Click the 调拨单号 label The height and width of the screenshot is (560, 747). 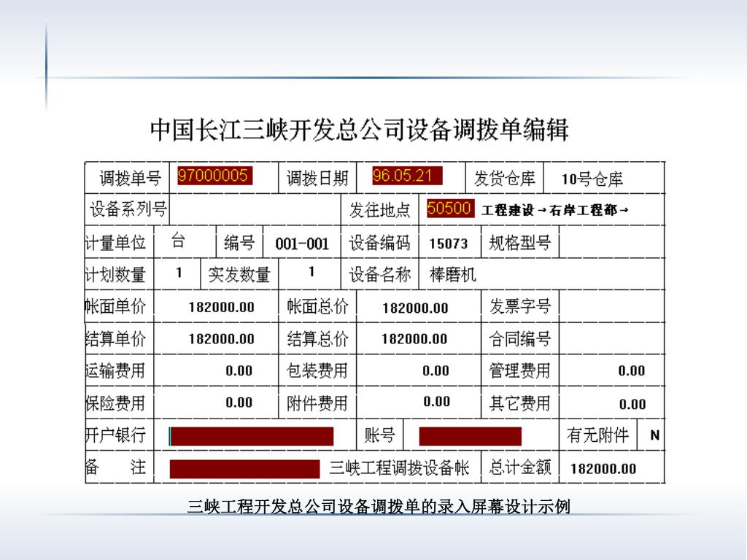click(130, 179)
